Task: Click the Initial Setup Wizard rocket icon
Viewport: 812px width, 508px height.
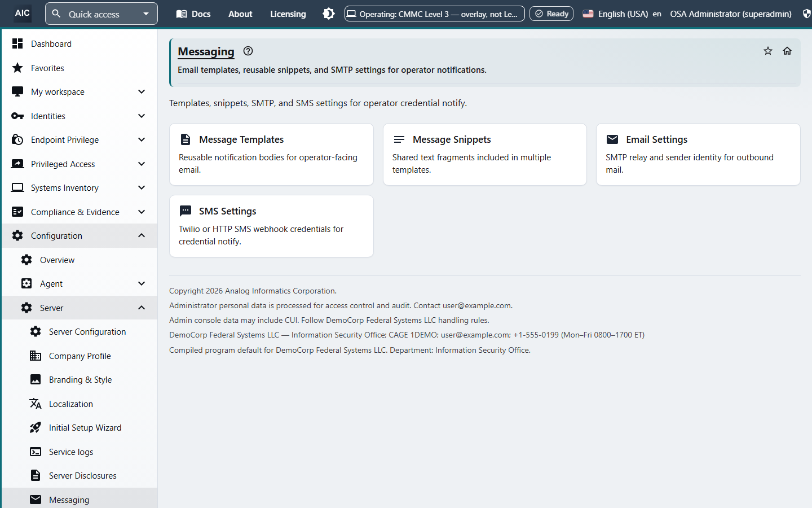Action: (x=36, y=427)
